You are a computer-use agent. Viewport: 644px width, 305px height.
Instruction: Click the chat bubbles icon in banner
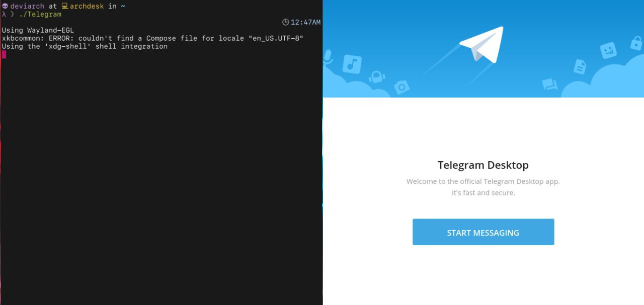(550, 84)
